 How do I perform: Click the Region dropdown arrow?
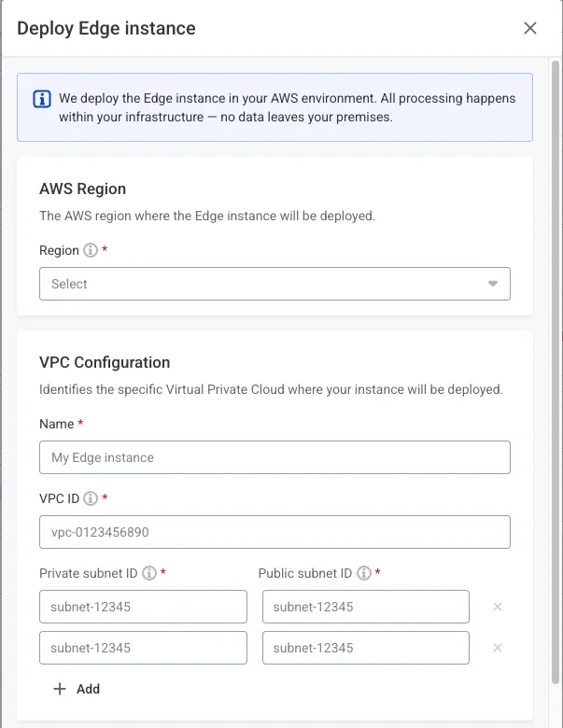[x=493, y=284]
